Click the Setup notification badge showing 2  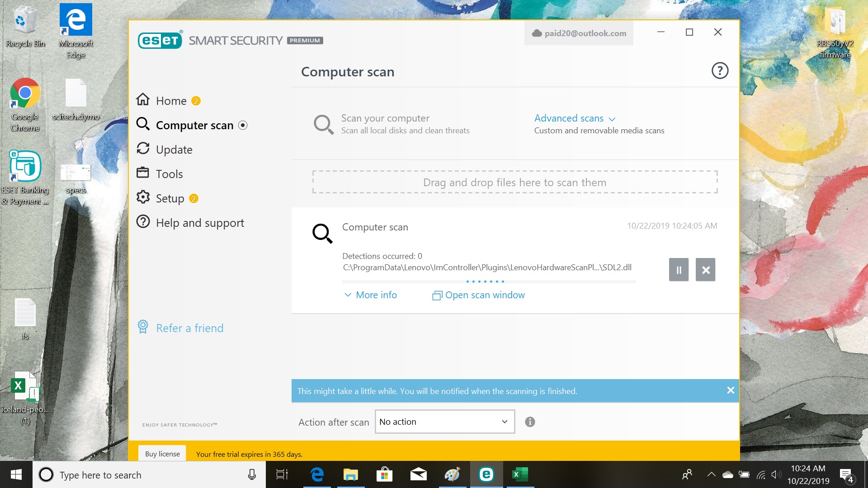[x=193, y=198]
